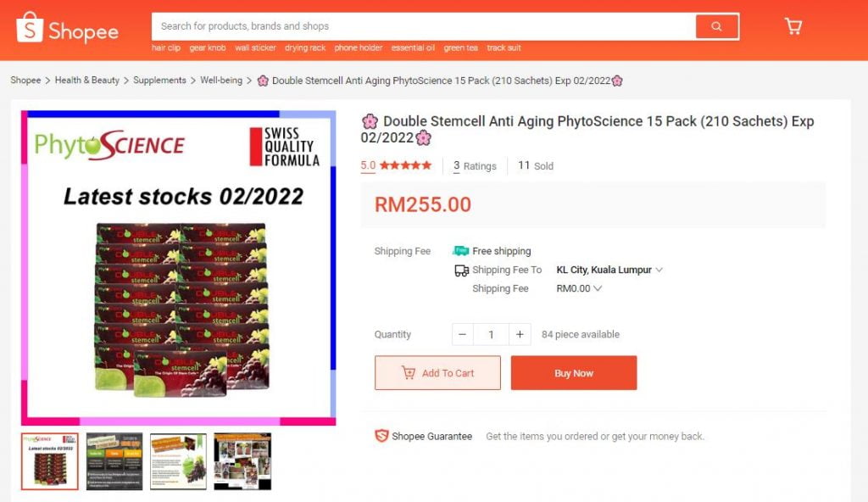Click the delivery truck shipping icon
The height and width of the screenshot is (502, 868).
[x=461, y=271]
